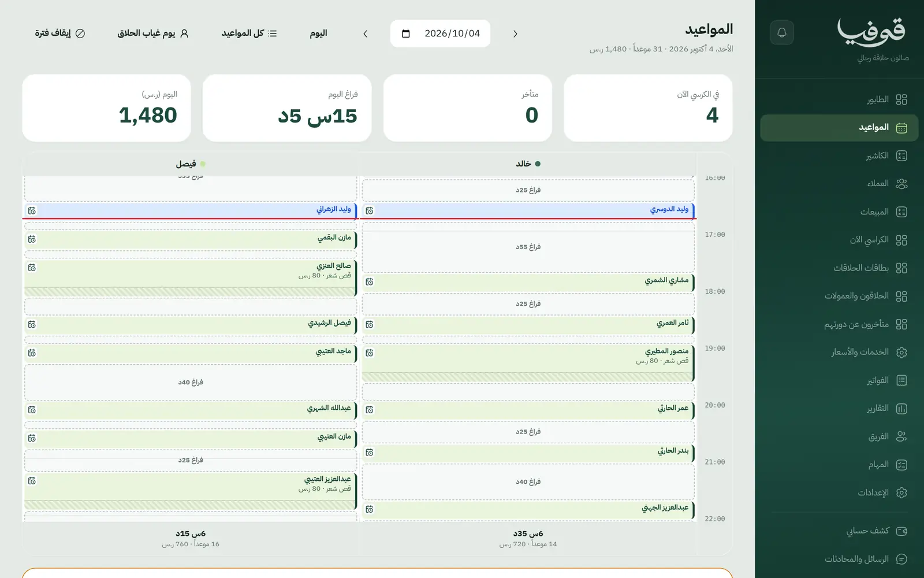
Task: Click the الكراسي الآن icon
Action: click(901, 240)
